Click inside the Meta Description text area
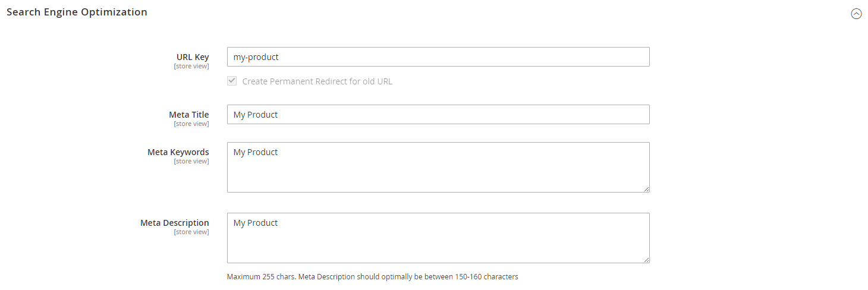The width and height of the screenshot is (868, 290). coord(438,238)
